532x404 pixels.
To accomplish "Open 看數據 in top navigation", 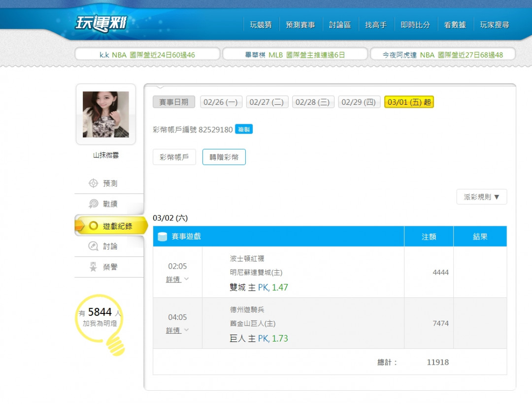I will click(x=455, y=25).
